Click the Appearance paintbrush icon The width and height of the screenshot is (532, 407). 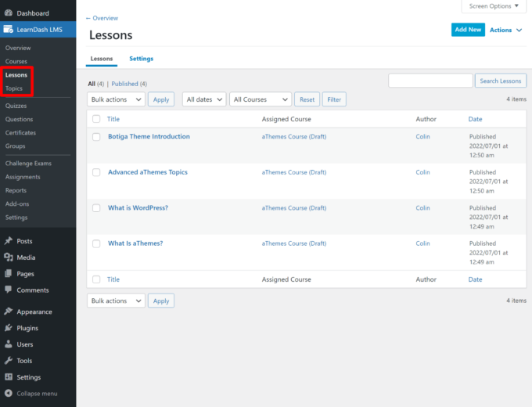click(9, 312)
